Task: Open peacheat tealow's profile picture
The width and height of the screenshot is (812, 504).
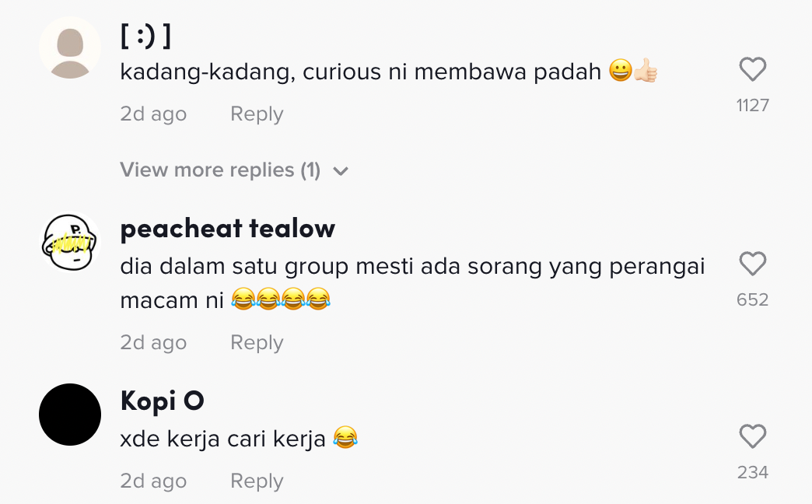Action: pyautogui.click(x=70, y=243)
